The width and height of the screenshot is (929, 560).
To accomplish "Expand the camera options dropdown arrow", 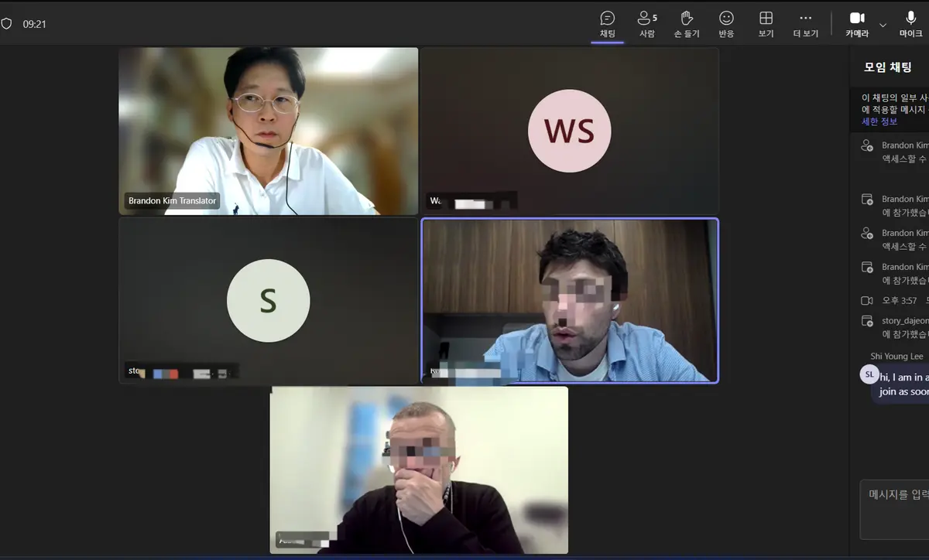I will click(883, 25).
